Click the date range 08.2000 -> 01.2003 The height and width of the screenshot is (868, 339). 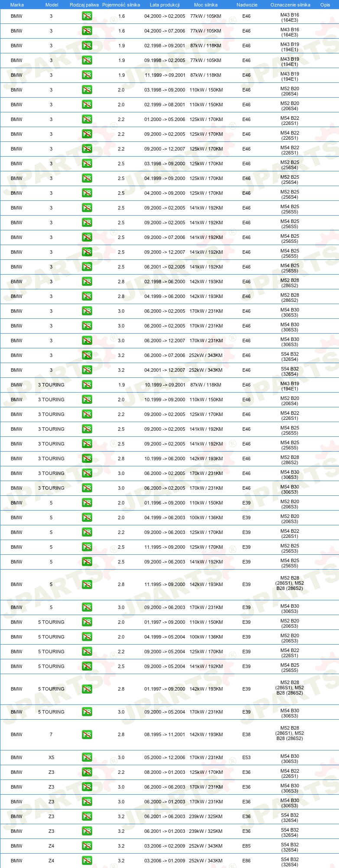pos(165,772)
